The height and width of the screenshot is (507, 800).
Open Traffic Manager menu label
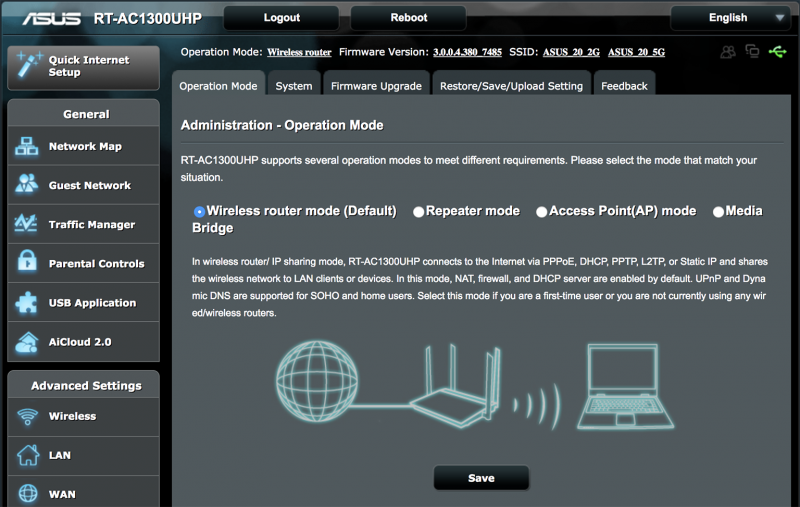pos(92,224)
